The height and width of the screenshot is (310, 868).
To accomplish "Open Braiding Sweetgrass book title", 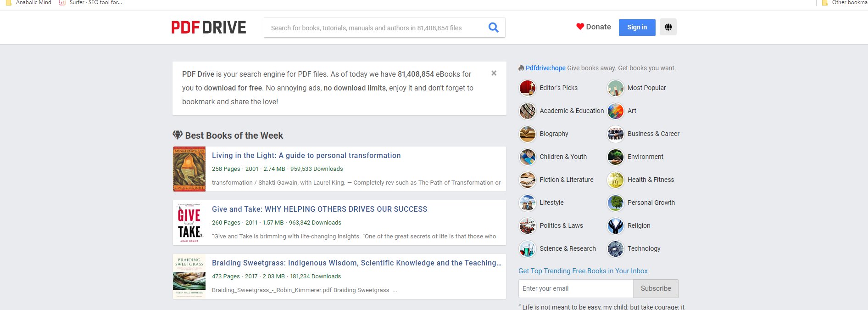I will [x=356, y=263].
